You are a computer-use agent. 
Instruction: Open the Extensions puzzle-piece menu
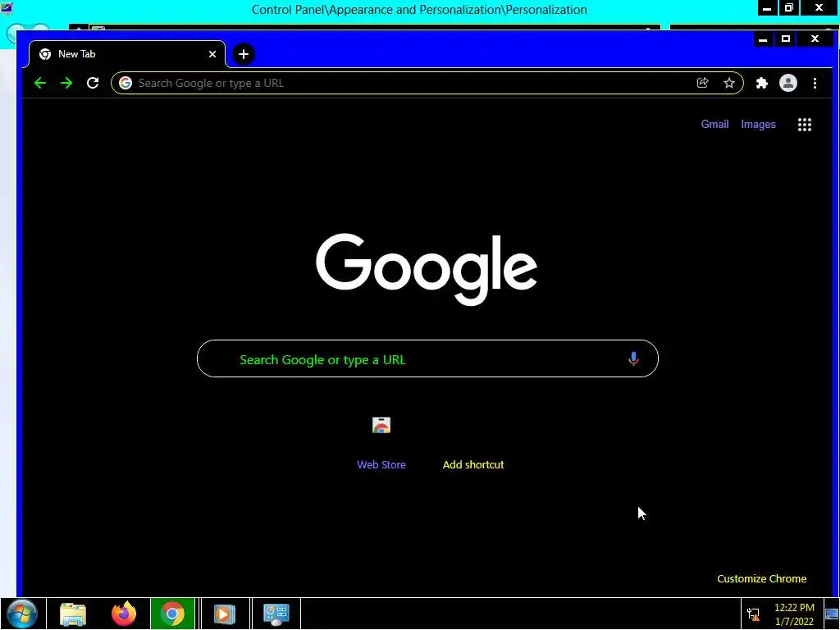(x=762, y=83)
